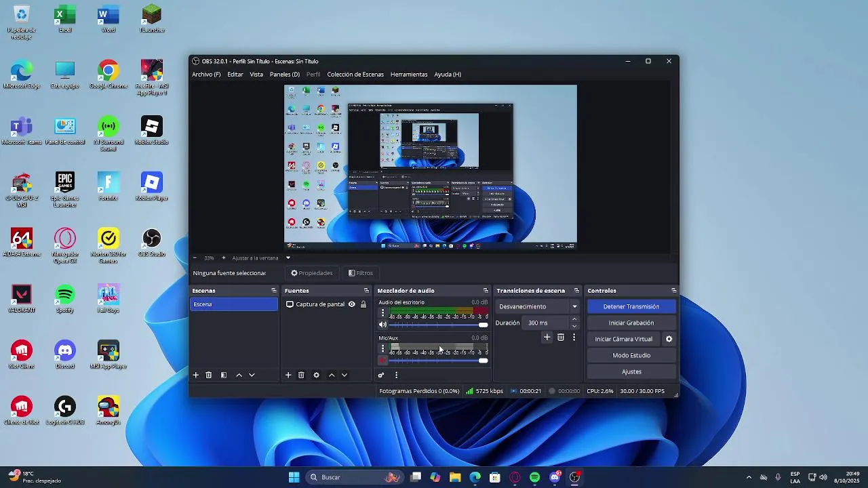Undock Transiciones de escena panel float icon
This screenshot has width=868, height=488.
576,291
